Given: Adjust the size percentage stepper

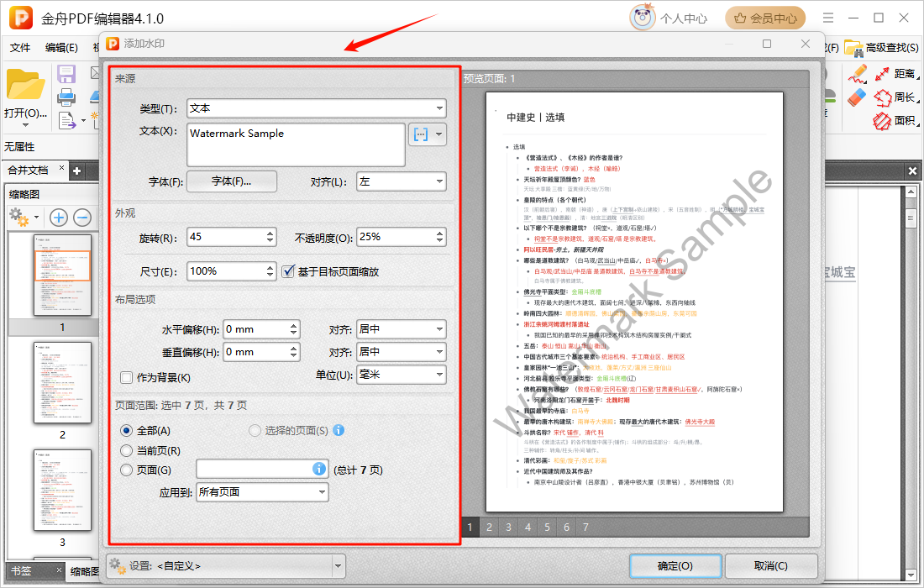Looking at the screenshot, I should pos(270,271).
